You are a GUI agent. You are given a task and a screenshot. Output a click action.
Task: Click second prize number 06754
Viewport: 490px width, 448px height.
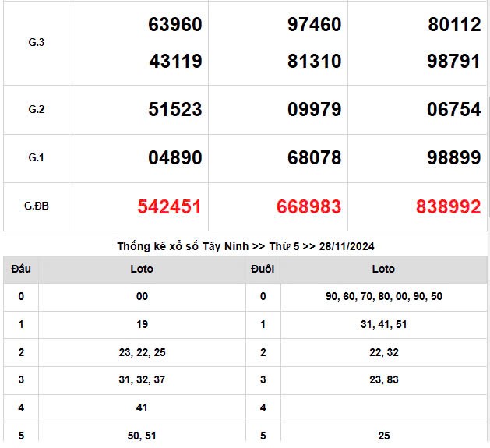click(453, 110)
